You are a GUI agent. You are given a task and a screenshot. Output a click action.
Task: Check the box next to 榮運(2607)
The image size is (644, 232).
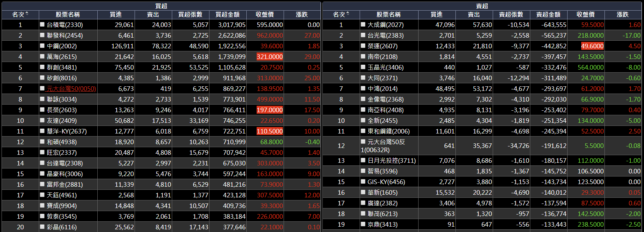pyautogui.click(x=363, y=46)
